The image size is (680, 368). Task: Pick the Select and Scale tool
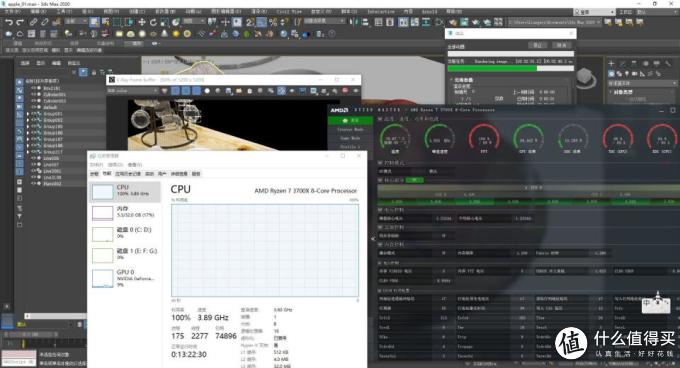[164, 22]
